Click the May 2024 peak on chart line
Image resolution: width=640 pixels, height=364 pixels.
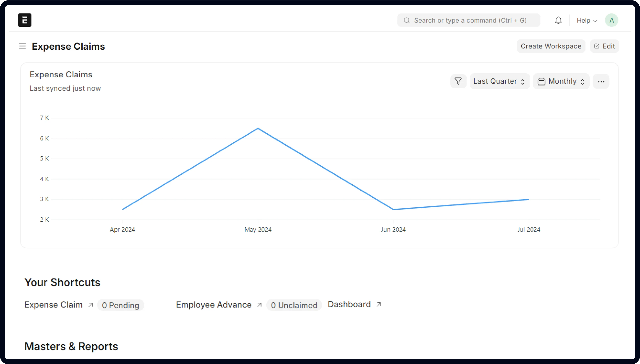(x=258, y=129)
